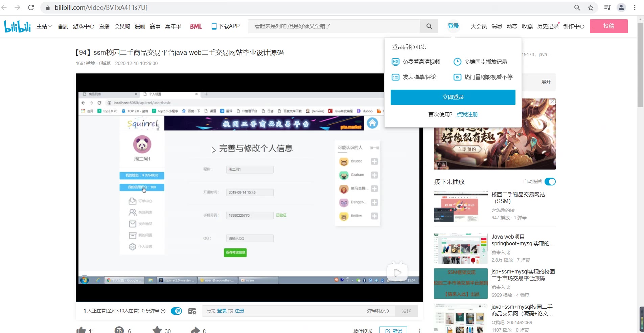Open danmaku settings icon

click(192, 311)
